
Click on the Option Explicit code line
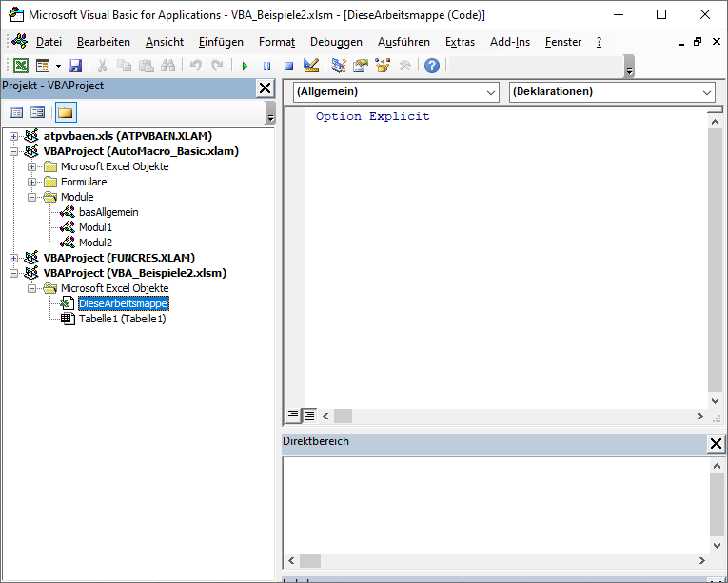pyautogui.click(x=372, y=116)
